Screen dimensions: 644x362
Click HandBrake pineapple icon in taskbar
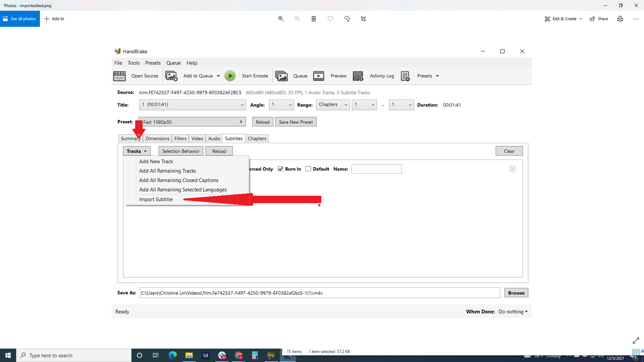271,355
